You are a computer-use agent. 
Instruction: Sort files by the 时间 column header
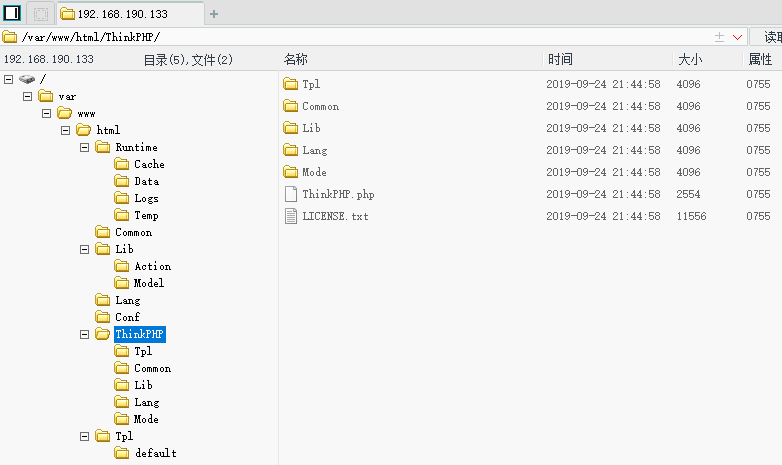560,59
